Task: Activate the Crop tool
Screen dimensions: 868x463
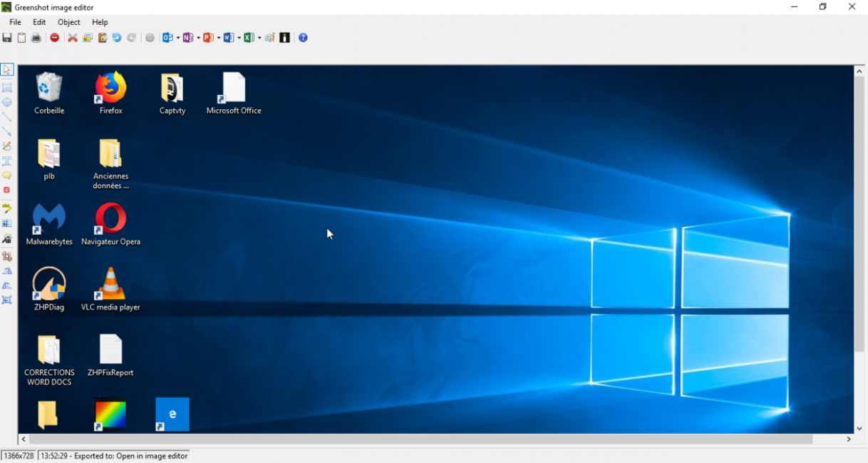Action: tap(7, 257)
